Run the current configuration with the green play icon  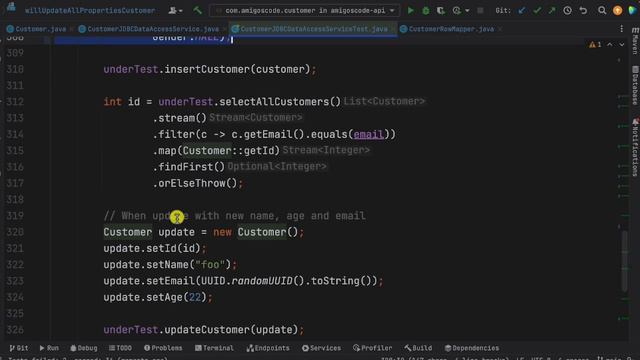click(x=411, y=11)
